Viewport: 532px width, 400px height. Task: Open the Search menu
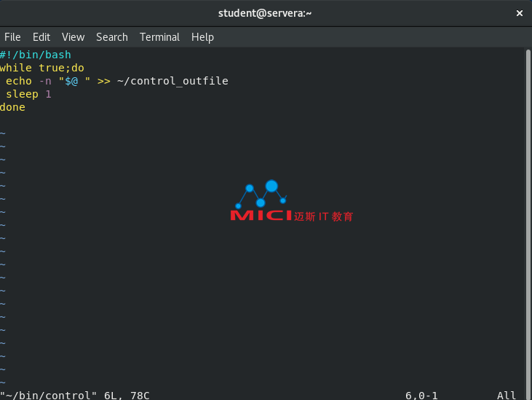[x=112, y=37]
